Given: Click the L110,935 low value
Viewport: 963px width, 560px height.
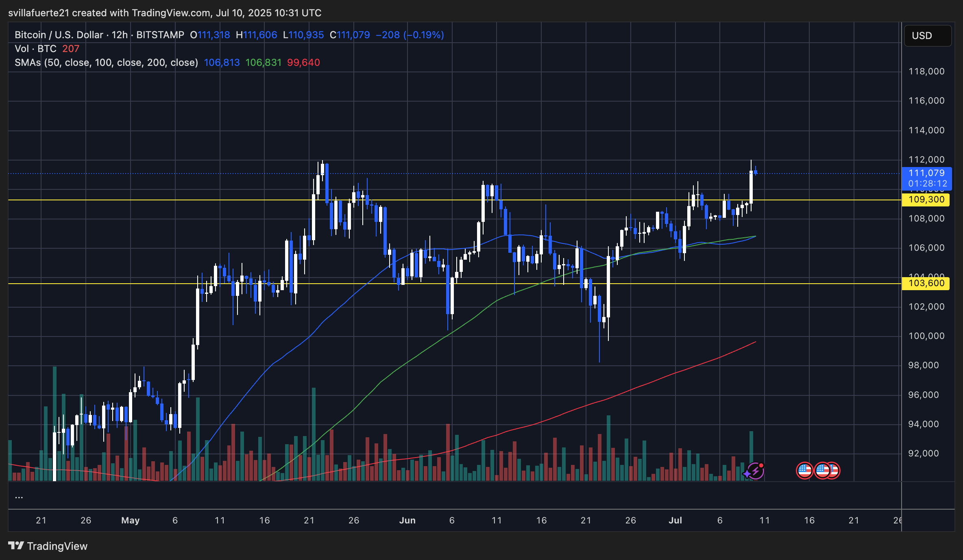Looking at the screenshot, I should (303, 35).
